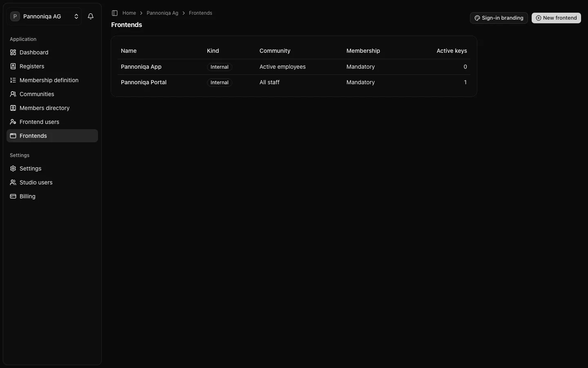Click the Kind column header
Image resolution: width=588 pixels, height=368 pixels.
point(213,51)
